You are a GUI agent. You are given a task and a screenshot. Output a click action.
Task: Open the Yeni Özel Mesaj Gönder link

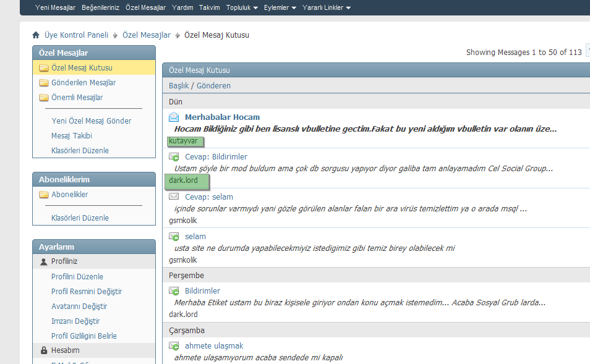tap(91, 121)
